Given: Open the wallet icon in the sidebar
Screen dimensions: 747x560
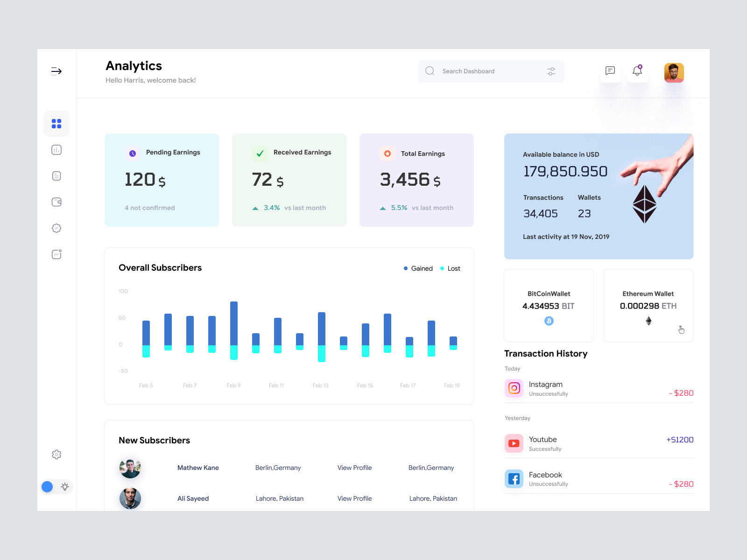Looking at the screenshot, I should tap(56, 202).
